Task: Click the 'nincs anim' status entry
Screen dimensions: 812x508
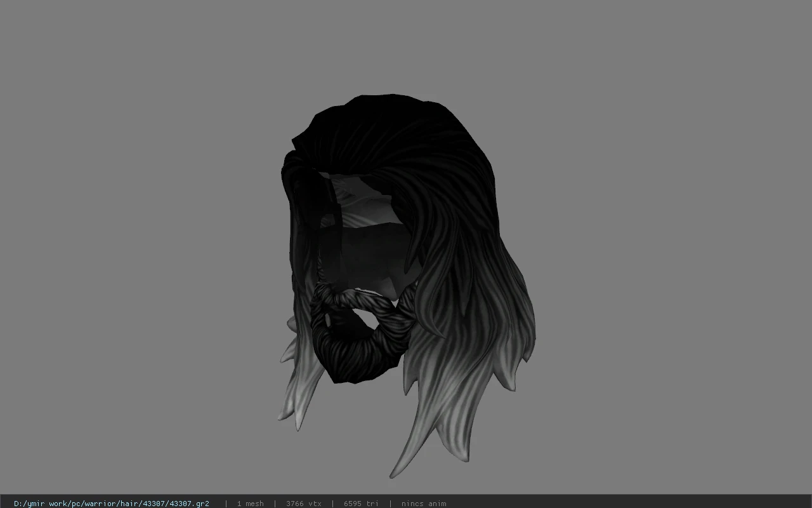Action: pyautogui.click(x=424, y=504)
